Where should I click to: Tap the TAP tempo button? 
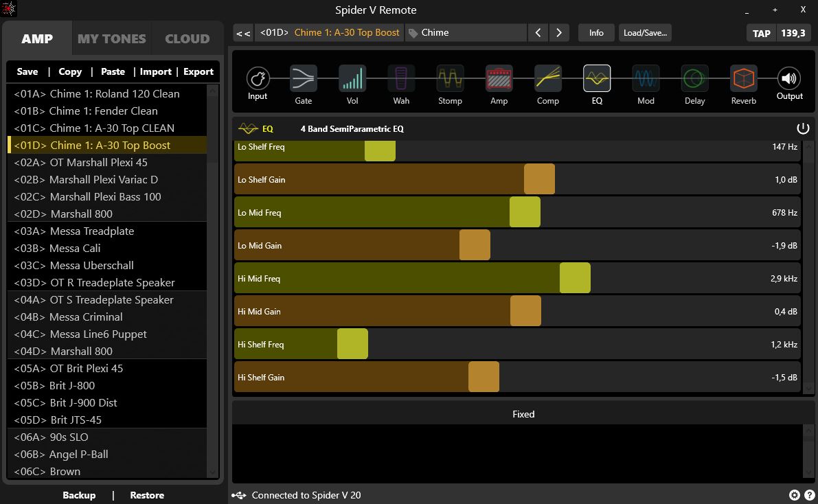pyautogui.click(x=761, y=33)
